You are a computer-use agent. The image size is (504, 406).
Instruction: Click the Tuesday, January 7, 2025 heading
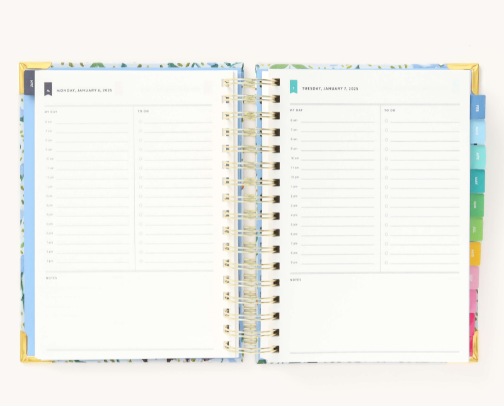click(x=330, y=89)
